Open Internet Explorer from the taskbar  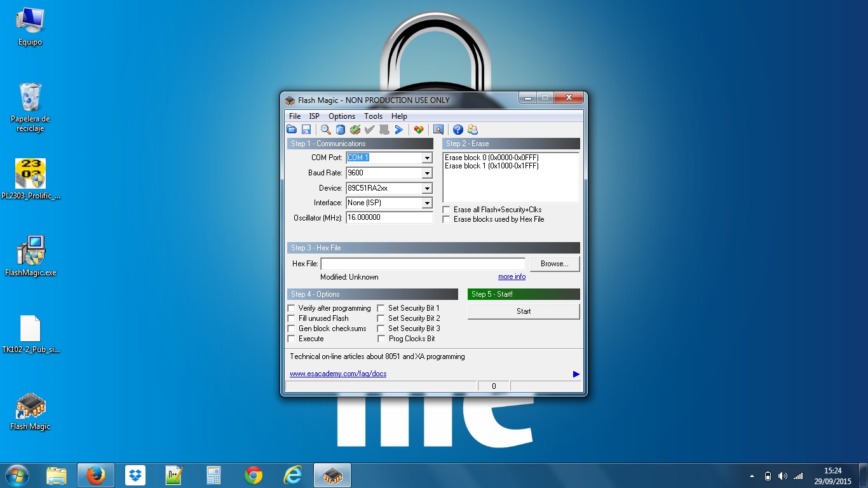point(293,475)
